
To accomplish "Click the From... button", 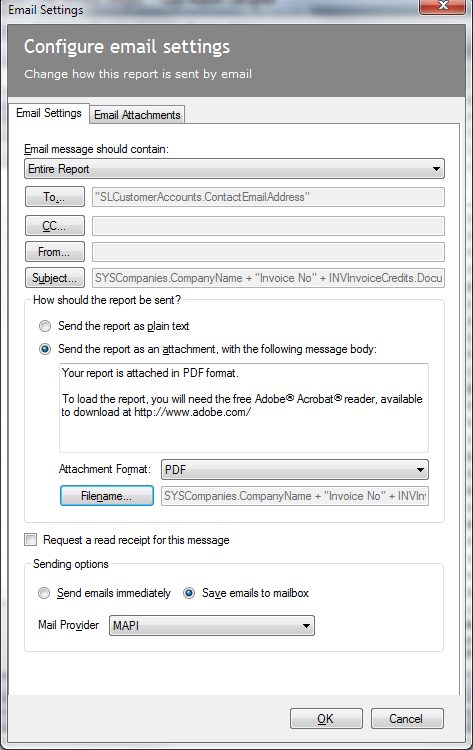I will pos(55,252).
